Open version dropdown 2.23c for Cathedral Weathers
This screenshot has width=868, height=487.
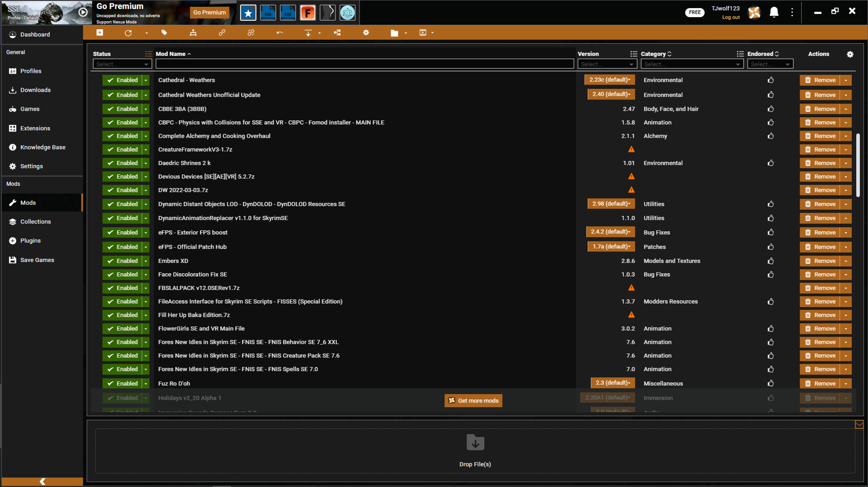coord(609,80)
